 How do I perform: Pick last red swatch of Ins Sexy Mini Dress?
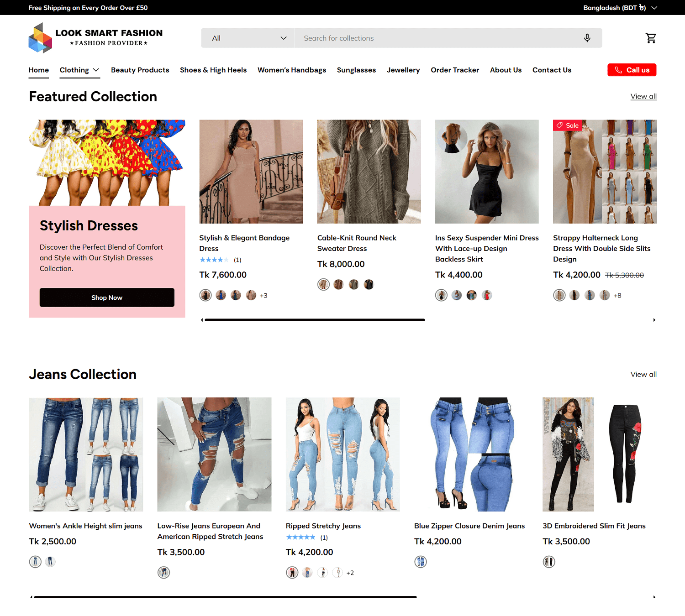tap(487, 295)
